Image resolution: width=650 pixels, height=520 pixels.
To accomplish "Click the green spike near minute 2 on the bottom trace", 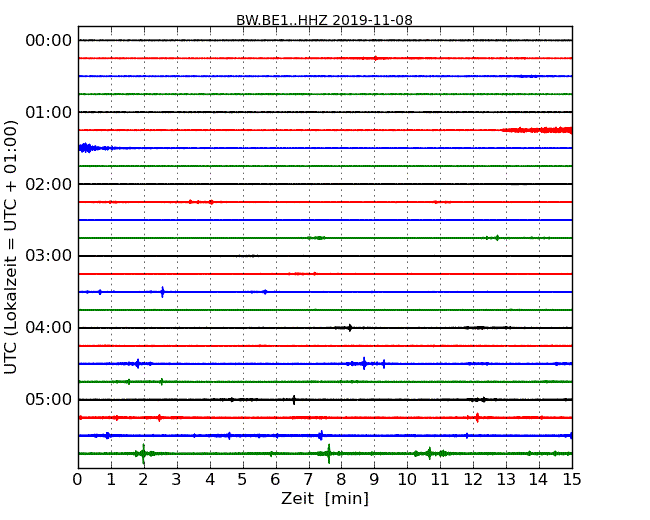I will [143, 454].
